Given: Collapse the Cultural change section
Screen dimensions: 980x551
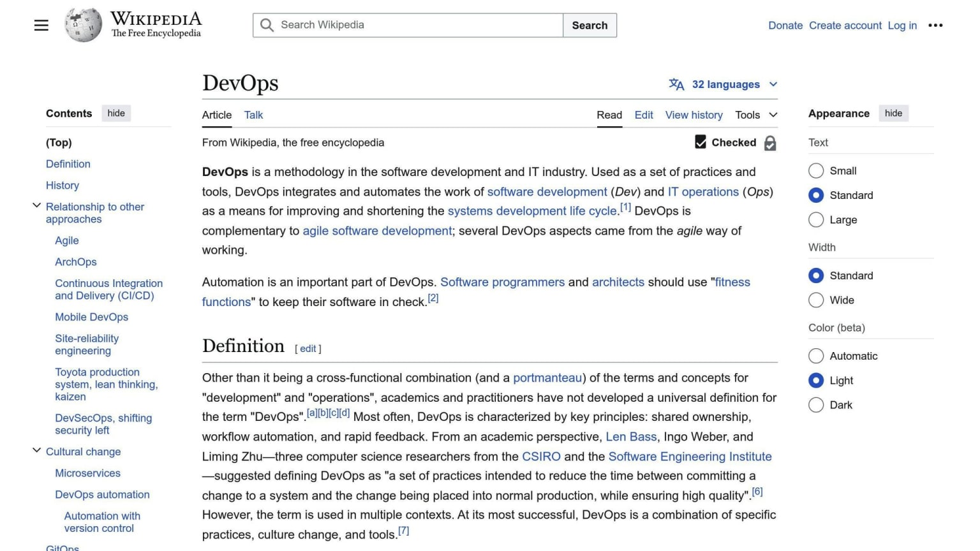Looking at the screenshot, I should tap(36, 450).
